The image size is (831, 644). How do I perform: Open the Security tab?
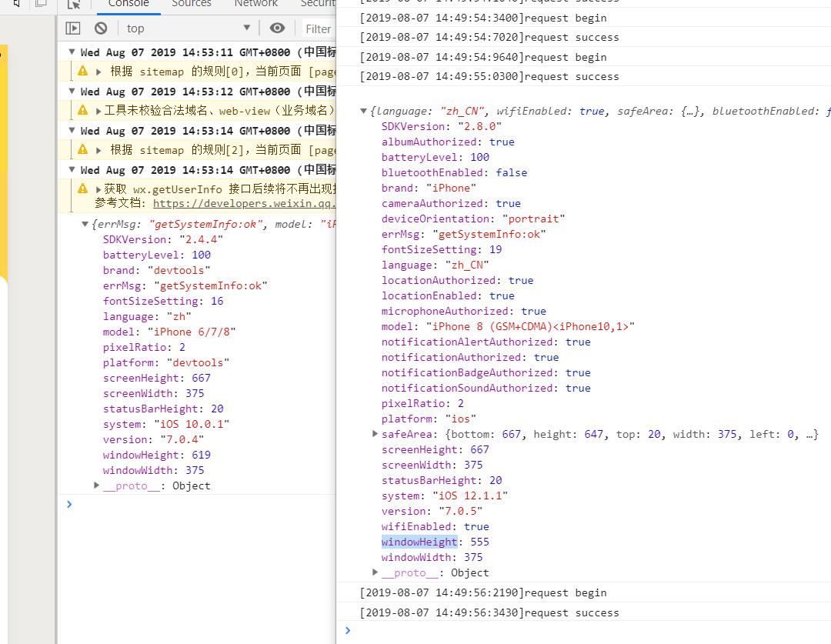point(318,4)
